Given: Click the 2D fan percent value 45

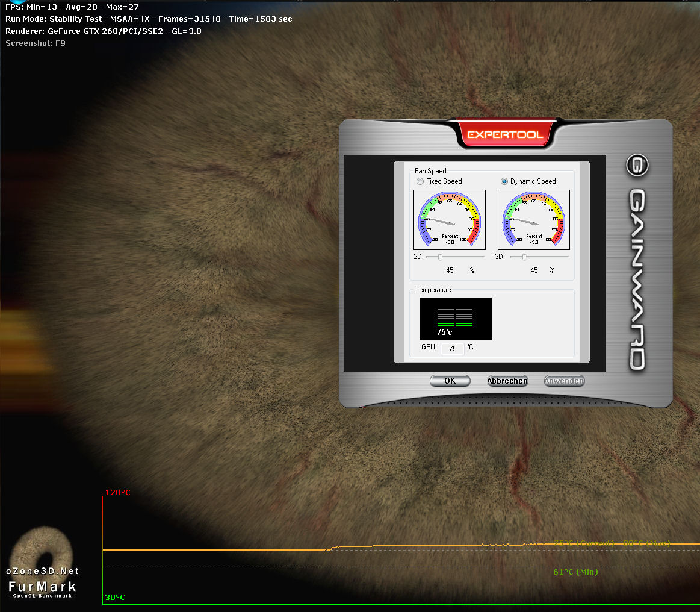Looking at the screenshot, I should click(x=450, y=270).
